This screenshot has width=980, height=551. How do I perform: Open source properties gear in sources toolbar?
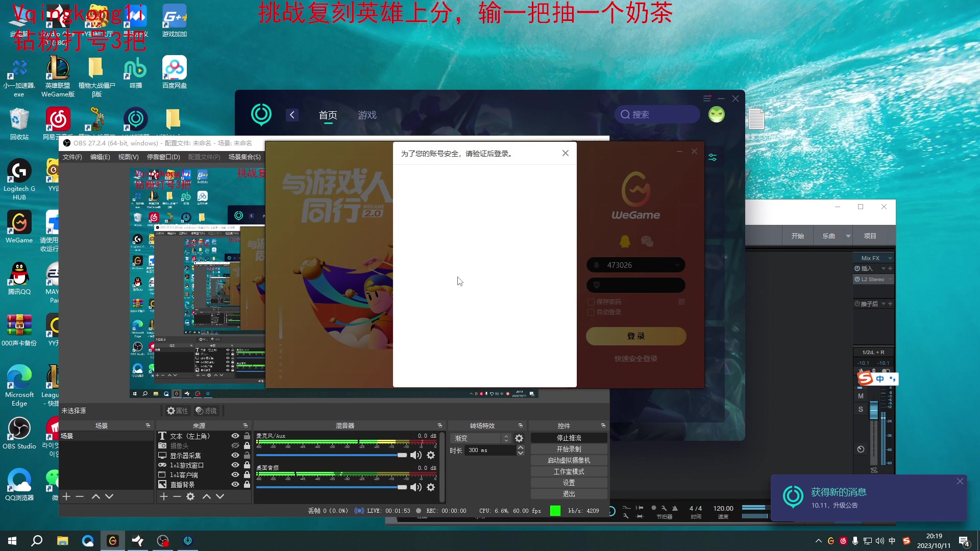[x=190, y=496]
